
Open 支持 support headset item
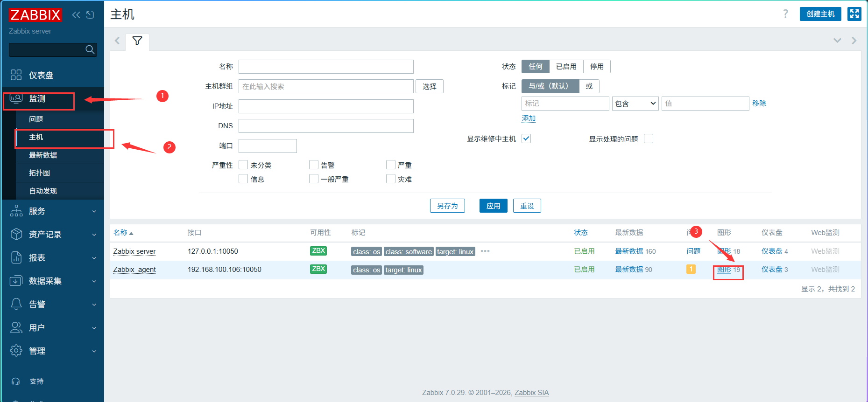36,381
